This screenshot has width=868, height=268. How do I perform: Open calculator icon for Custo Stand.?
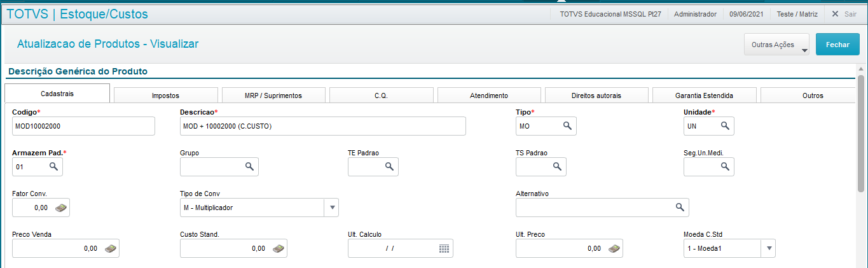(x=278, y=248)
